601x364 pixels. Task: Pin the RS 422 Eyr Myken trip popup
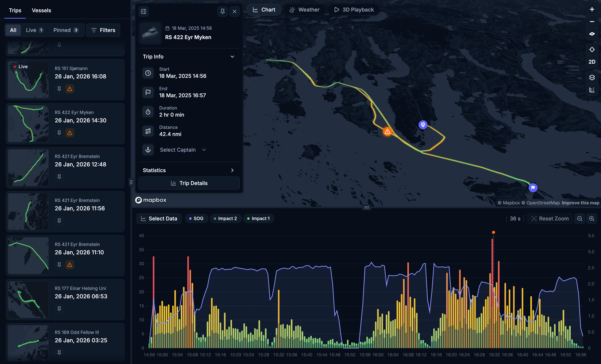[x=222, y=11]
